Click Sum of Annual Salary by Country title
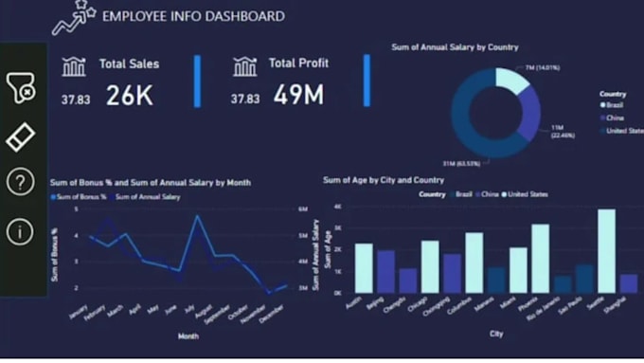 pos(455,47)
